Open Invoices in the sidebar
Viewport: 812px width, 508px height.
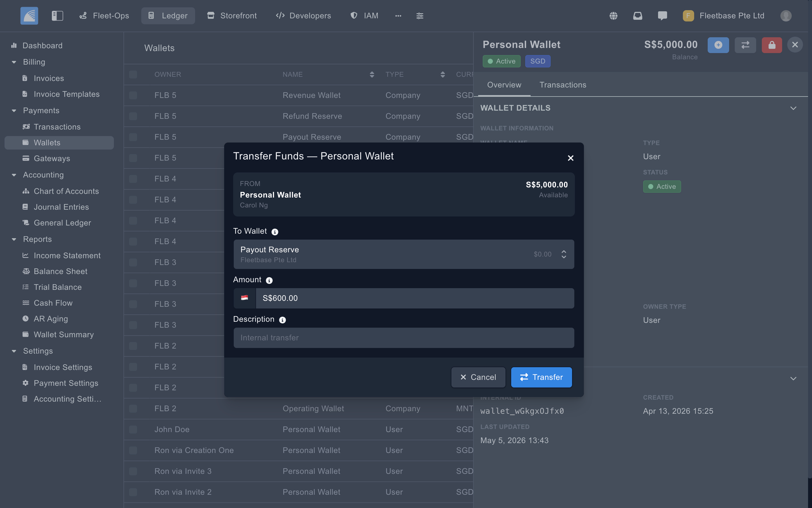coord(49,78)
